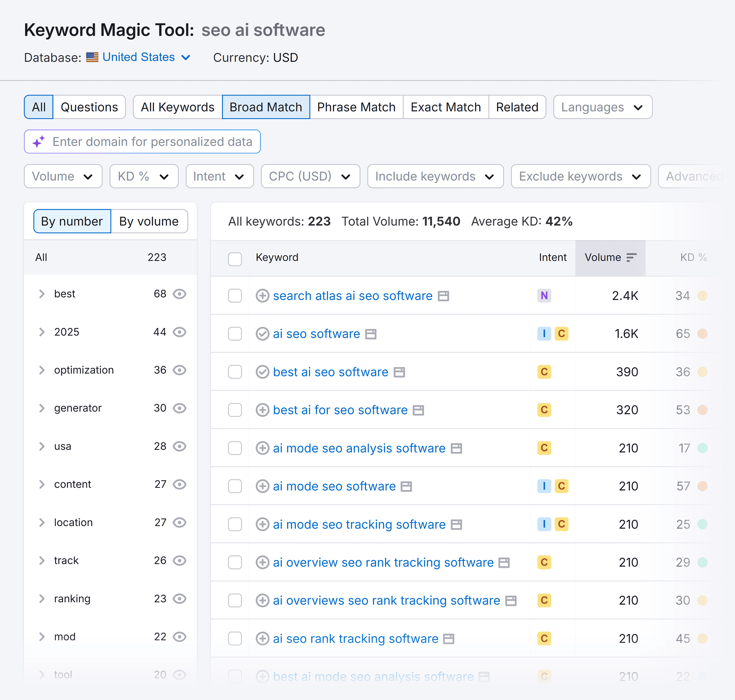Click the "United States" database link

[x=138, y=57]
